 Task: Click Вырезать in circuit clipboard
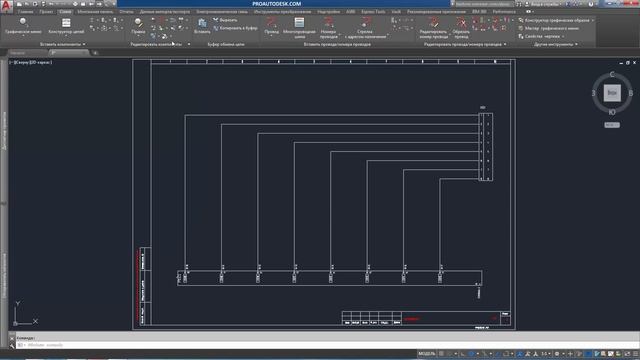[x=225, y=20]
